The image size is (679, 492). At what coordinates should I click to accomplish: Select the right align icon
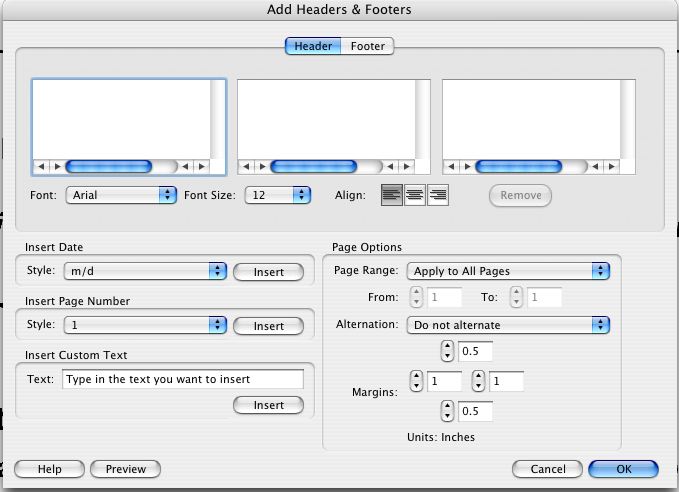tap(438, 195)
